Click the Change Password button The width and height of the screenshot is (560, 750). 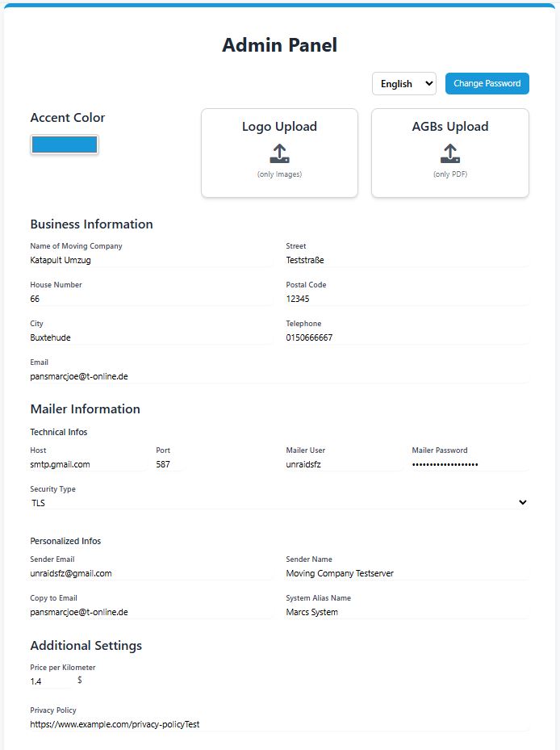(487, 84)
